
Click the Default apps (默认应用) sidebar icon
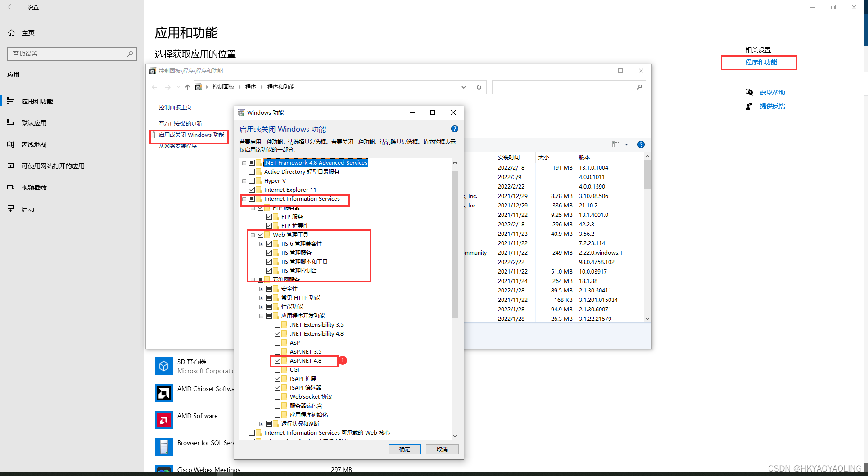click(11, 122)
